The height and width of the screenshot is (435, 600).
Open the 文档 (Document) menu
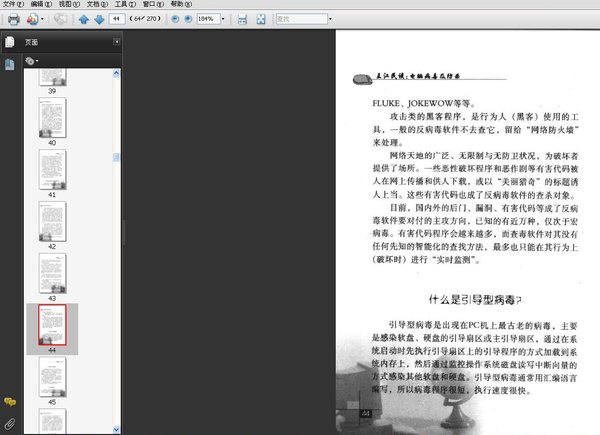click(x=97, y=4)
